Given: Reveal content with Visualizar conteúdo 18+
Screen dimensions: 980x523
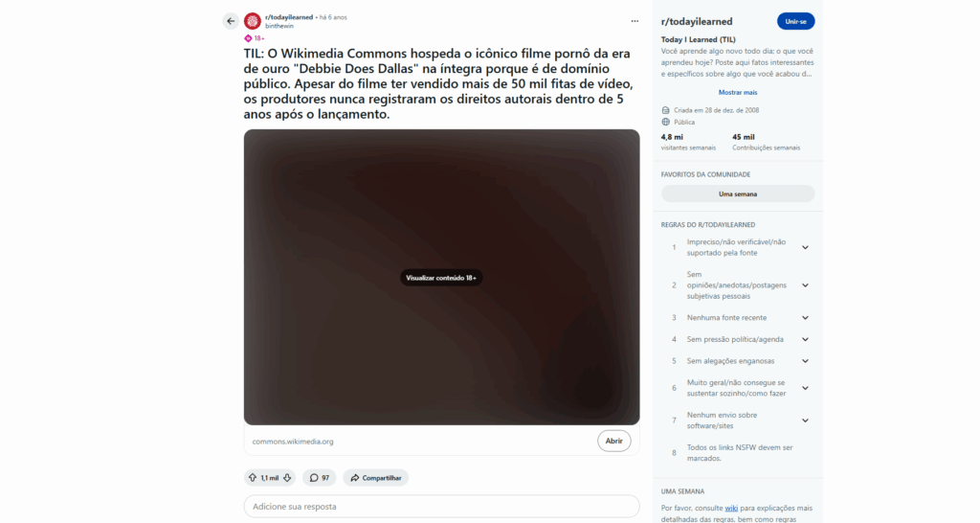Looking at the screenshot, I should click(x=441, y=278).
